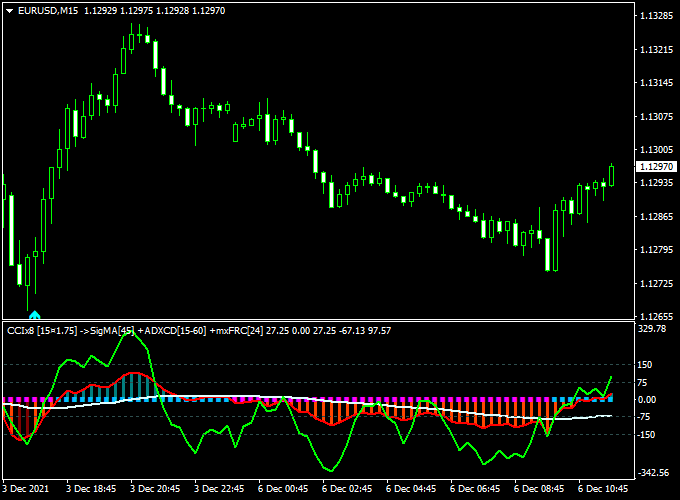Click the 1.13215 price axis label
The width and height of the screenshot is (680, 500).
657,49
